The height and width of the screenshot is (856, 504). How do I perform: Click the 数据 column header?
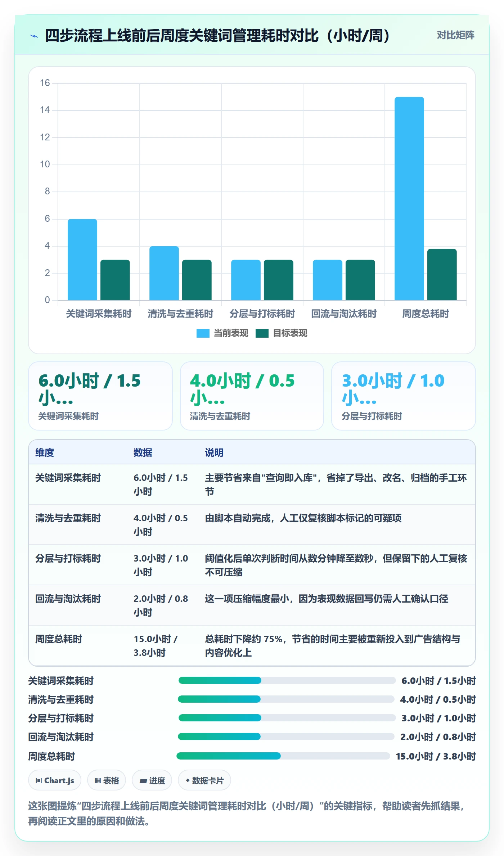click(x=143, y=452)
